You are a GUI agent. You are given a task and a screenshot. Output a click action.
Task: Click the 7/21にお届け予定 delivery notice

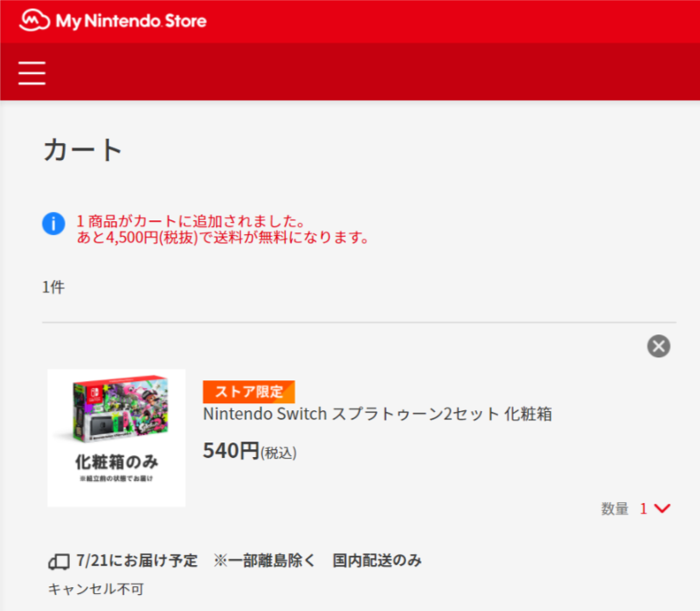point(136,561)
